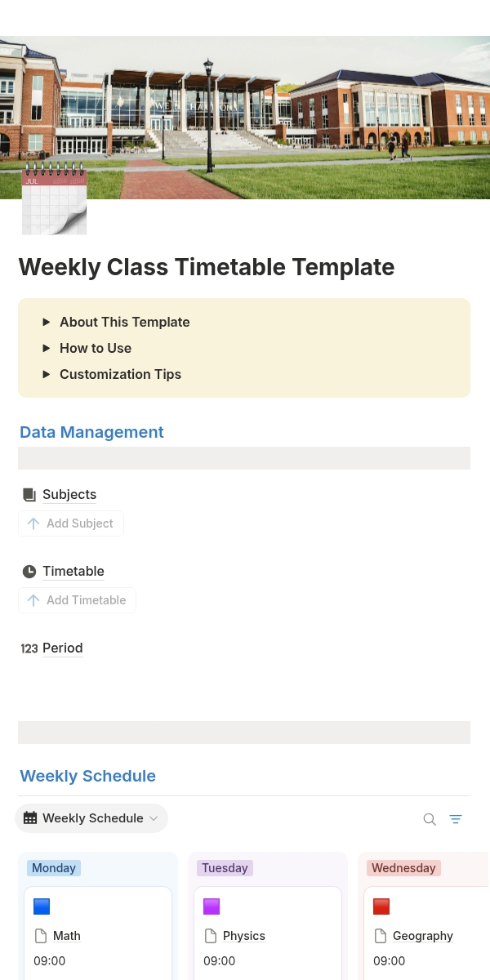Click the purple square on Physics card
This screenshot has width=490, height=980.
[x=212, y=906]
